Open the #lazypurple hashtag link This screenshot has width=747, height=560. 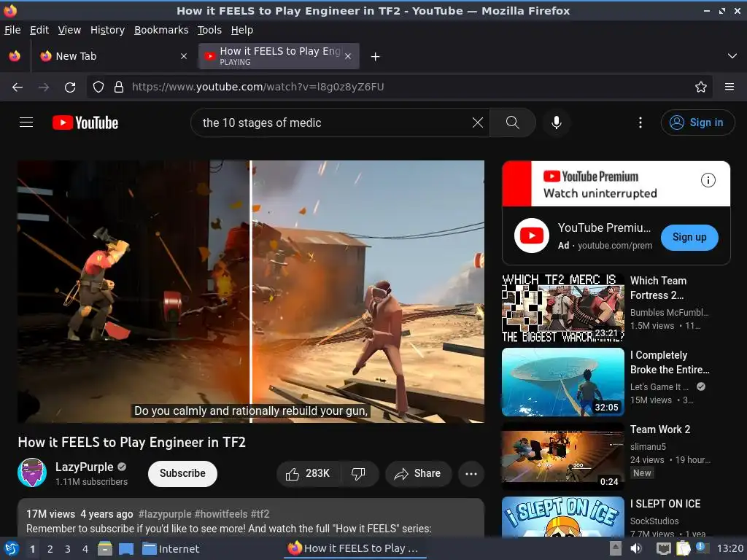pyautogui.click(x=165, y=514)
